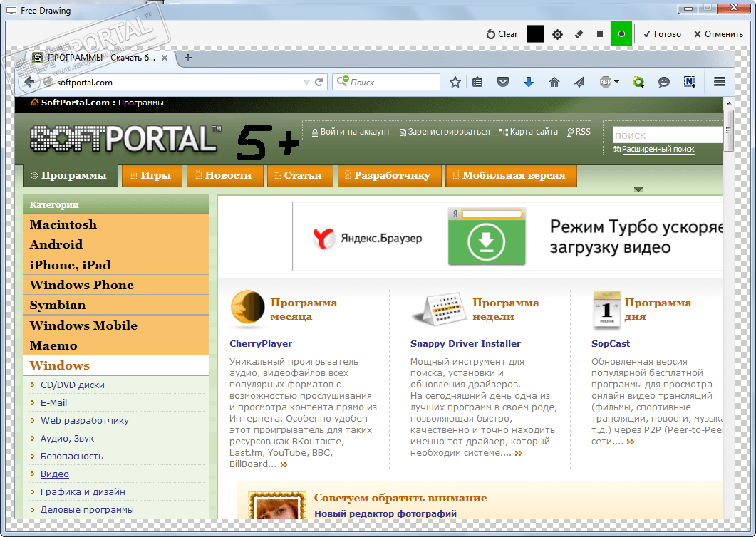Open E-Mail subcategory
This screenshot has width=756, height=537.
[53, 403]
